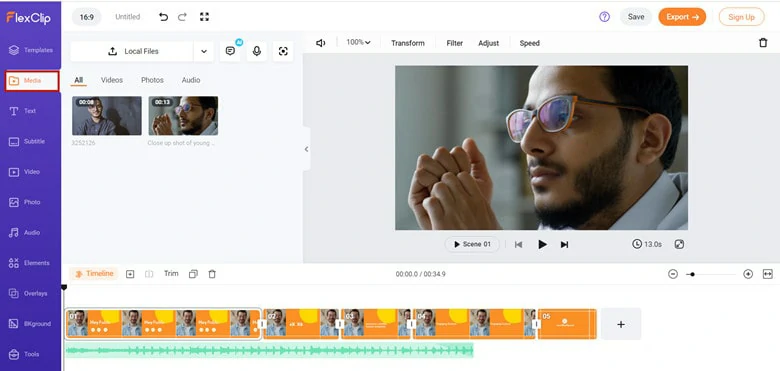The width and height of the screenshot is (780, 371).
Task: Select the Media sidebar tab
Action: click(x=32, y=81)
